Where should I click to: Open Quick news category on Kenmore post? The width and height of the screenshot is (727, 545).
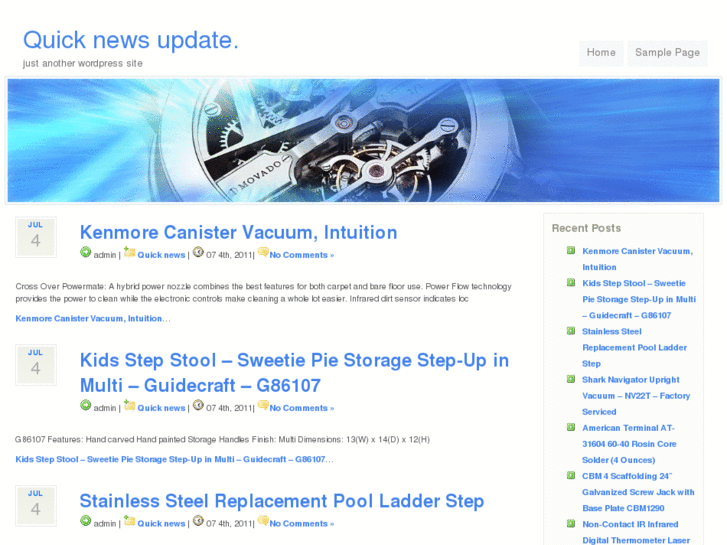point(161,255)
